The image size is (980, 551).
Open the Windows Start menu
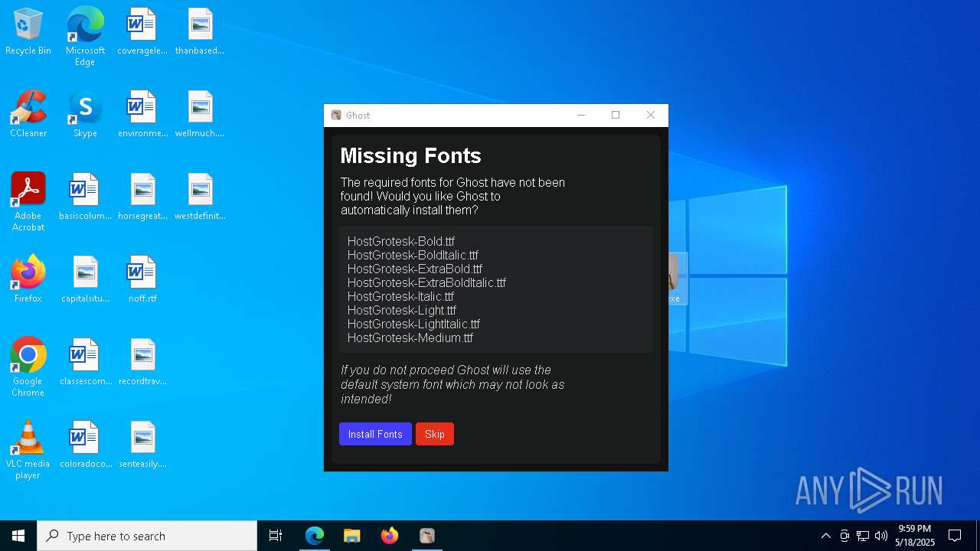(x=18, y=536)
